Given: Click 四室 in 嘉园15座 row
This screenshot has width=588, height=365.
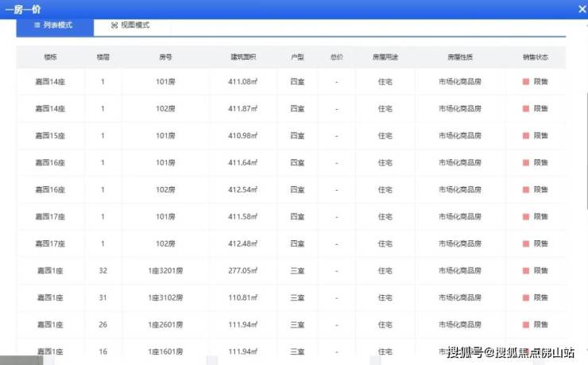Looking at the screenshot, I should pyautogui.click(x=297, y=135).
